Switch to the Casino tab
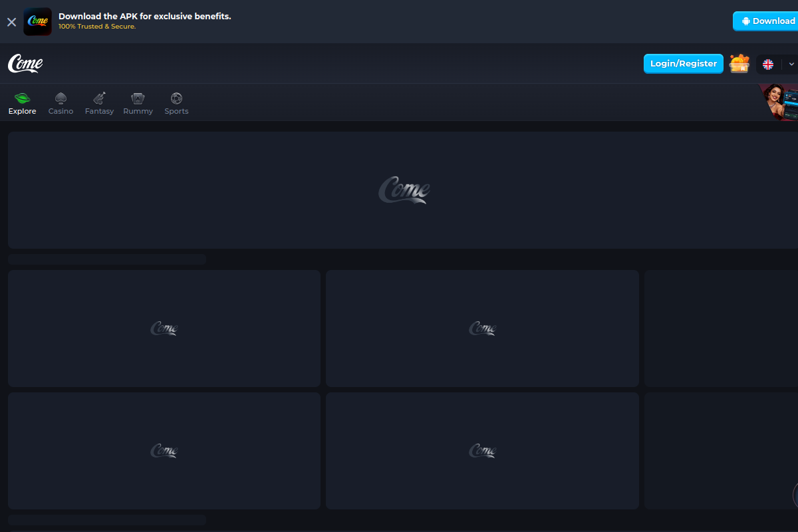Image resolution: width=798 pixels, height=532 pixels. click(x=61, y=104)
